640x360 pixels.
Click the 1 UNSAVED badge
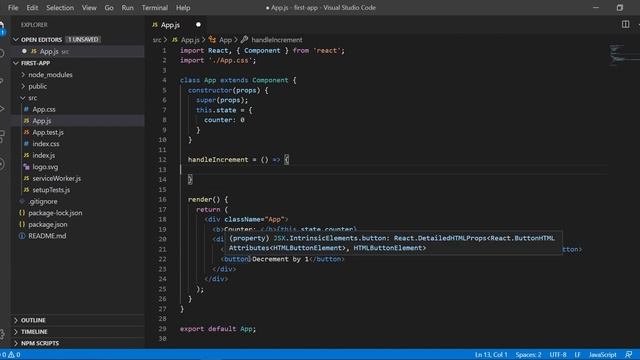click(83, 40)
